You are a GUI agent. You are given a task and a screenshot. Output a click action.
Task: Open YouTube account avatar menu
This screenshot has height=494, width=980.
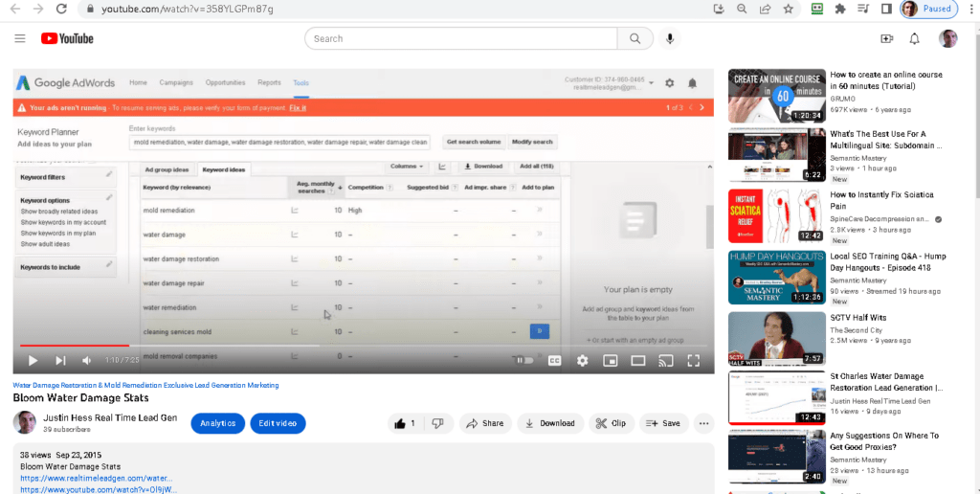(x=948, y=38)
